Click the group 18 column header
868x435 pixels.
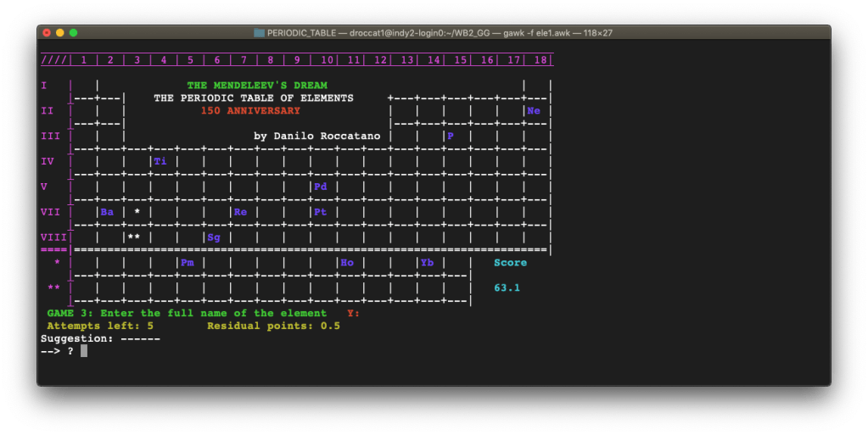(x=540, y=60)
